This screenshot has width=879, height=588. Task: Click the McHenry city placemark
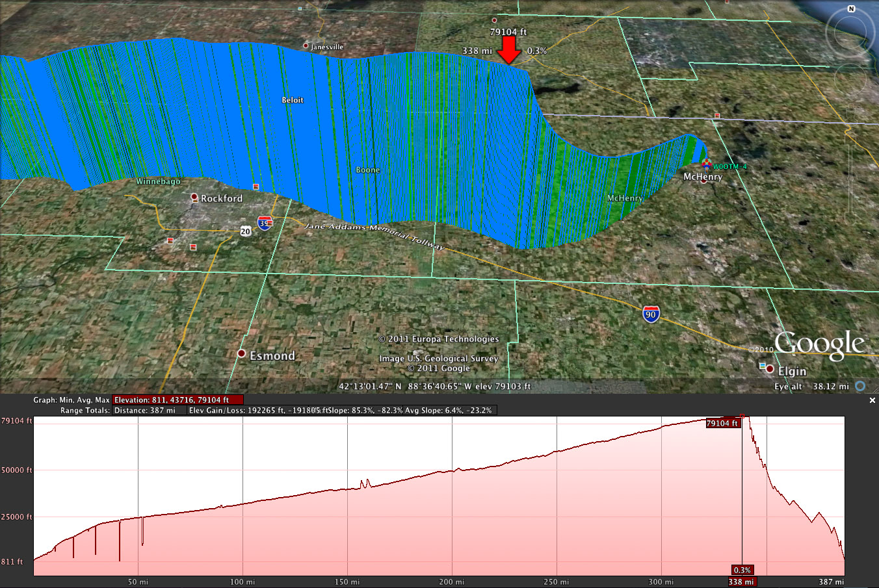[x=703, y=180]
